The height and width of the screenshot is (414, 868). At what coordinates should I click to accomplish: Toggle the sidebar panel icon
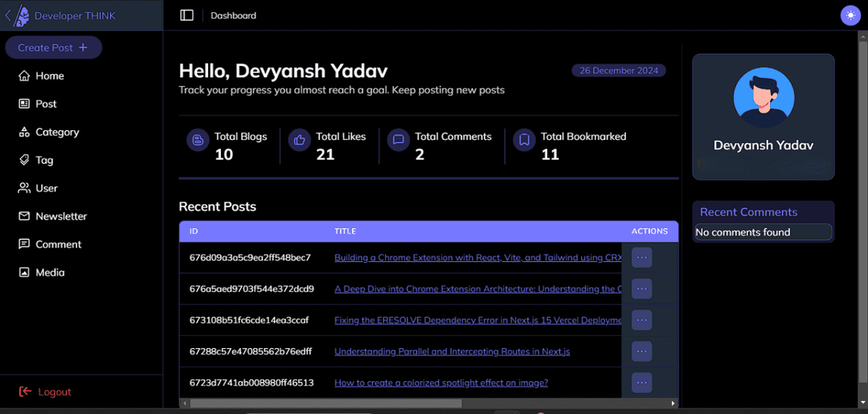point(186,15)
